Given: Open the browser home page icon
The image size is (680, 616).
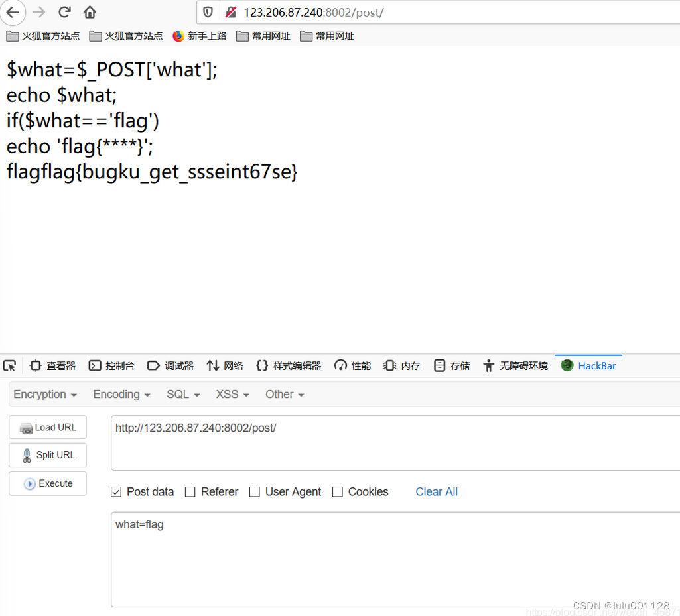Looking at the screenshot, I should tap(89, 12).
